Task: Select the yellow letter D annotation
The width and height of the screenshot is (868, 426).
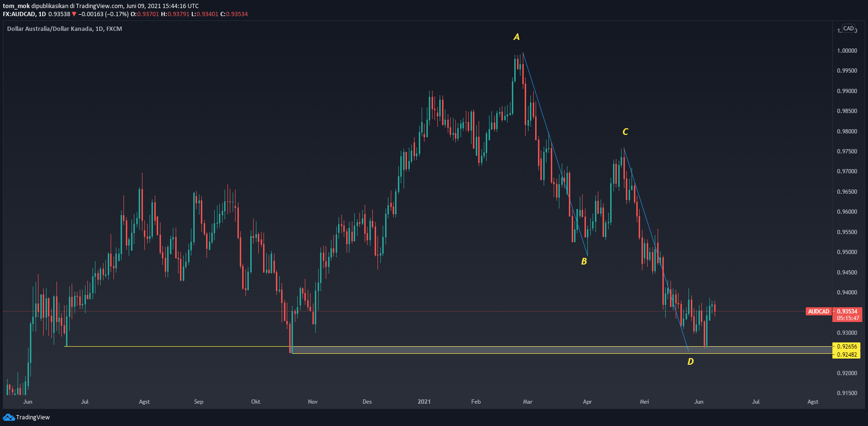Action: click(690, 362)
